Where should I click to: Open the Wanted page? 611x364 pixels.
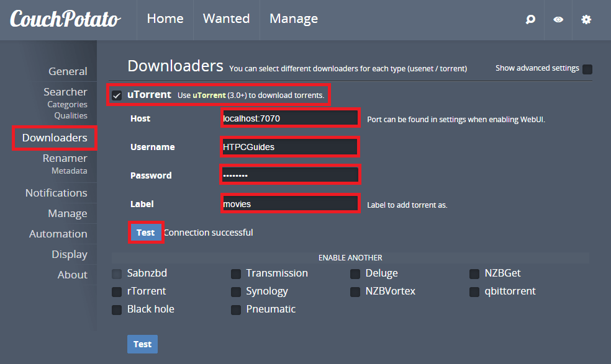click(x=226, y=19)
